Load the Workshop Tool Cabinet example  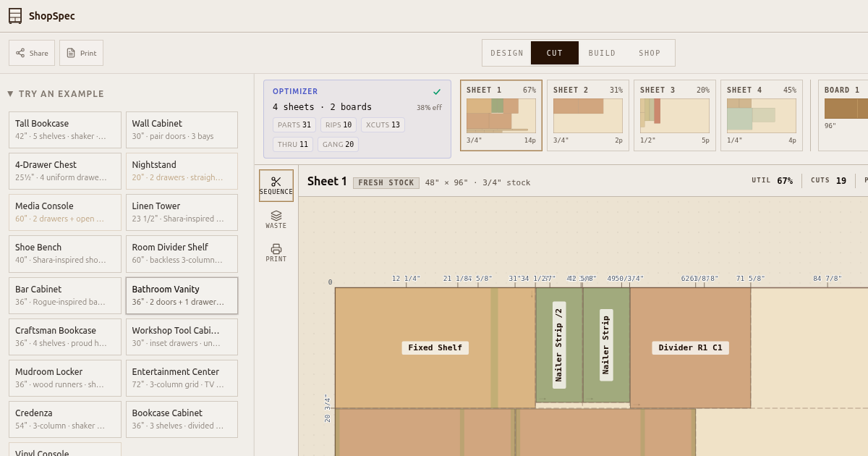[182, 337]
